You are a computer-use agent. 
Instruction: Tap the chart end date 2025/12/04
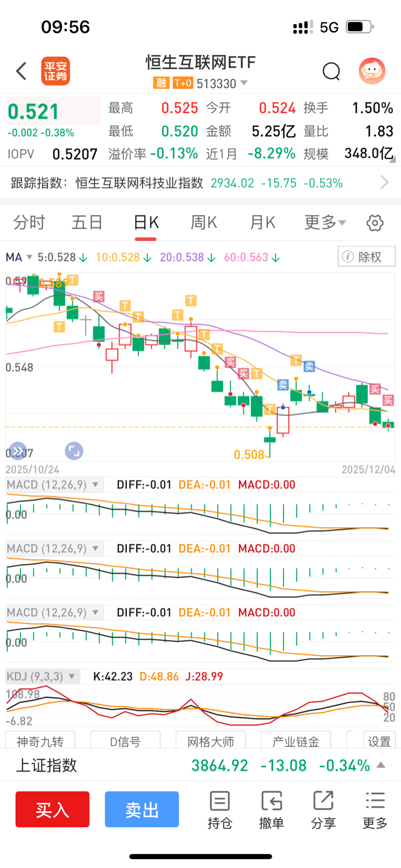369,470
